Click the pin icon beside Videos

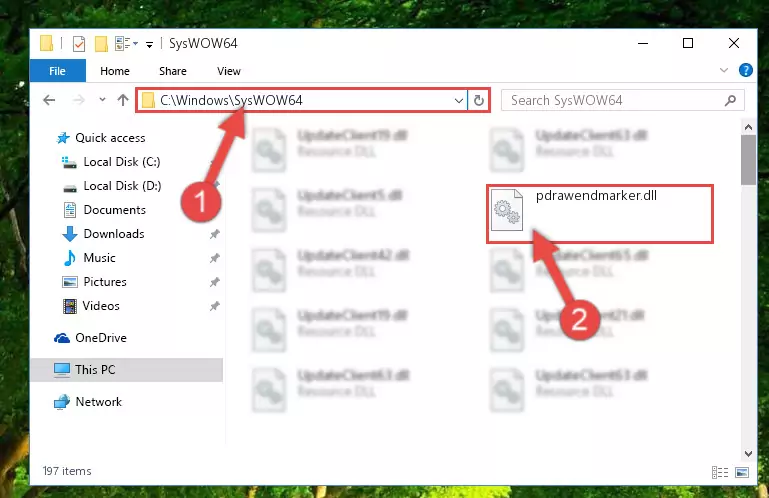tap(214, 306)
